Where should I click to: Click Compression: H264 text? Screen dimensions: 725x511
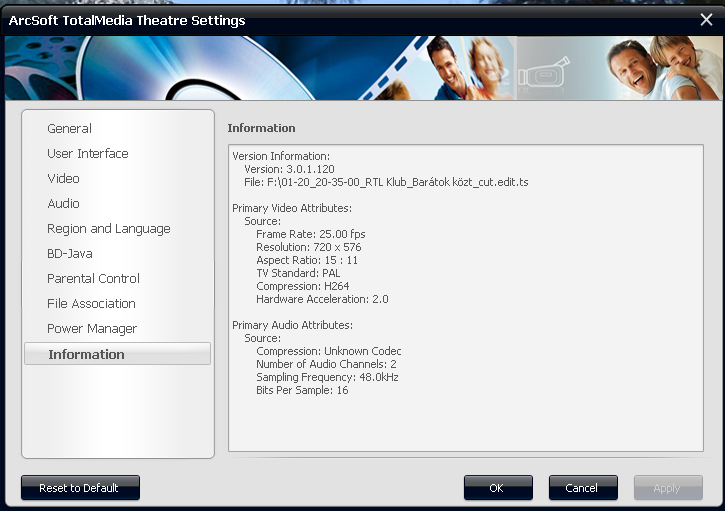[303, 286]
